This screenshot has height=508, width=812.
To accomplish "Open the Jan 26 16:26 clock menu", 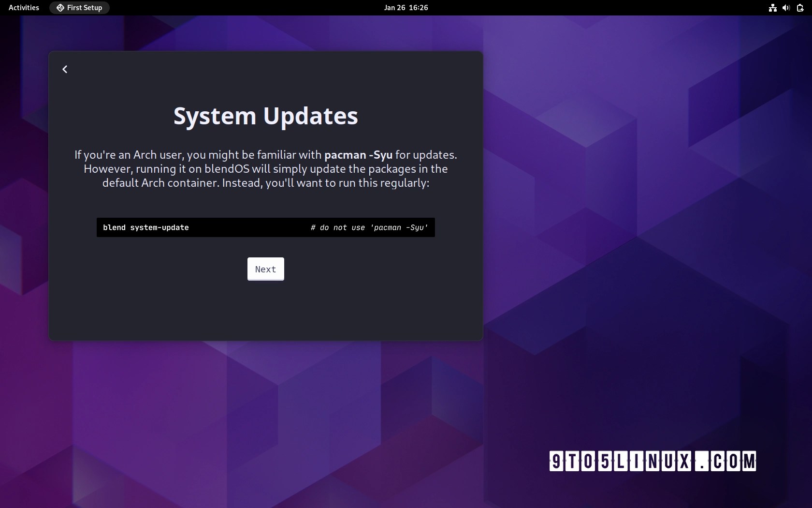I will tap(406, 8).
